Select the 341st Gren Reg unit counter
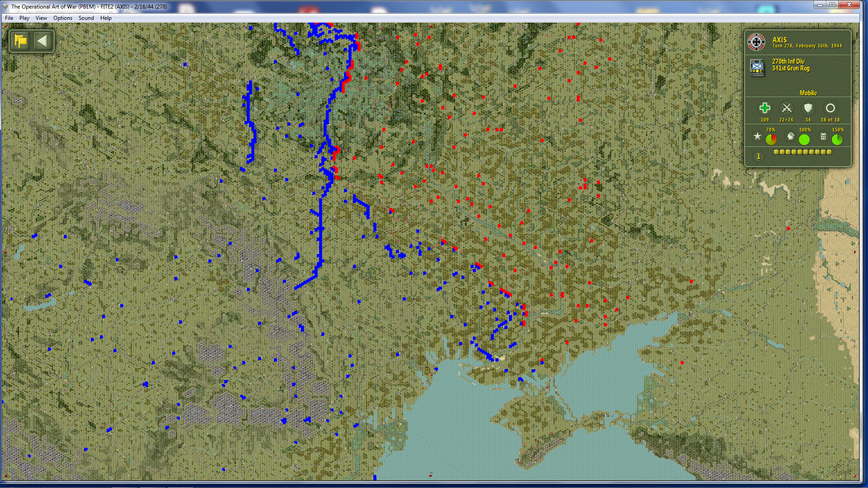Viewport: 868px width, 488px height. tap(757, 67)
